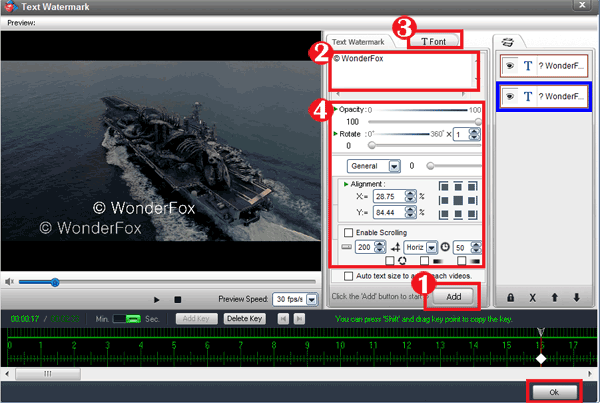Enable Scrolling checkbox

click(348, 233)
